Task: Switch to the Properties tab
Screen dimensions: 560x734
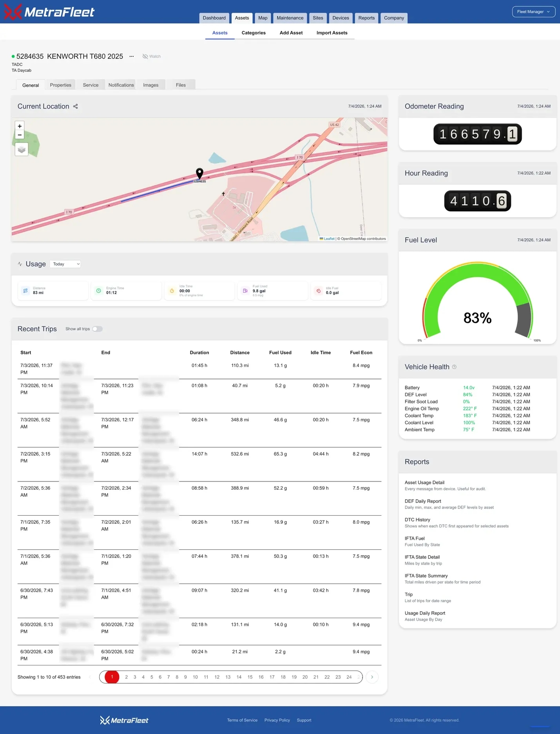Action: (61, 85)
